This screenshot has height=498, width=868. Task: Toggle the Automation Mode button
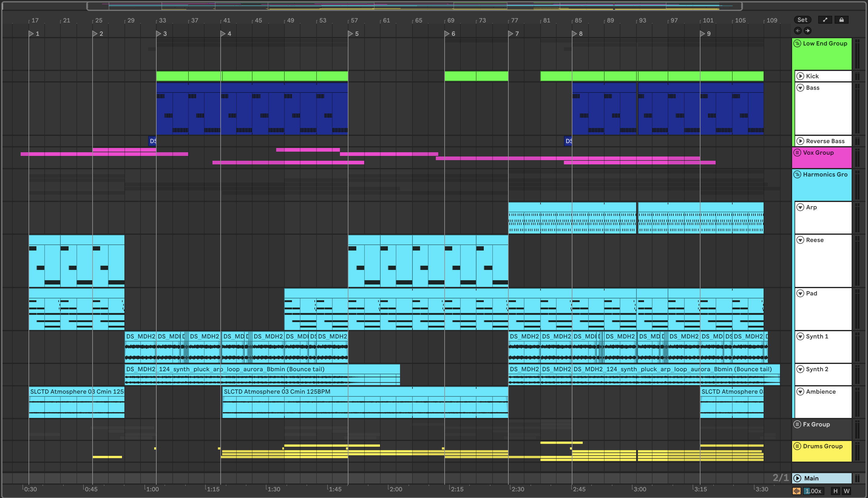coord(825,20)
